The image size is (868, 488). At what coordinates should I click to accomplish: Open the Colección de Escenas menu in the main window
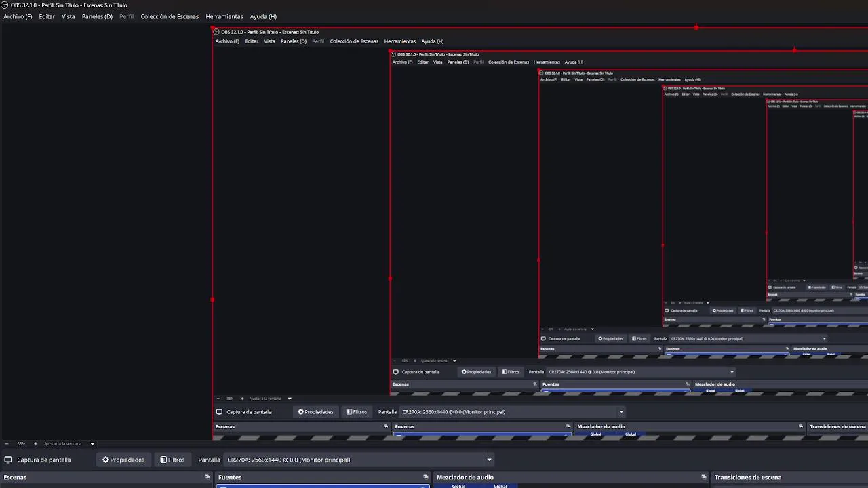point(170,16)
